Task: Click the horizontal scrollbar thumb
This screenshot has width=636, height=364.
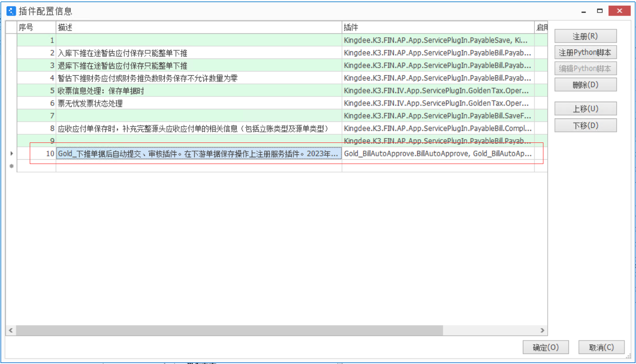Action: (229, 330)
